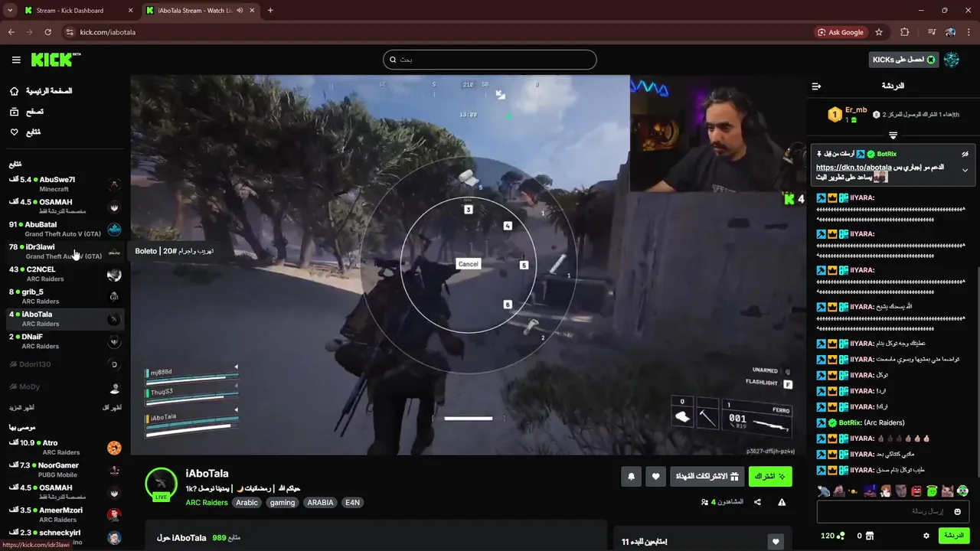Viewport: 980px width, 551px height.
Task: Open recommended AmeerMzori channel
Action: coord(65,514)
